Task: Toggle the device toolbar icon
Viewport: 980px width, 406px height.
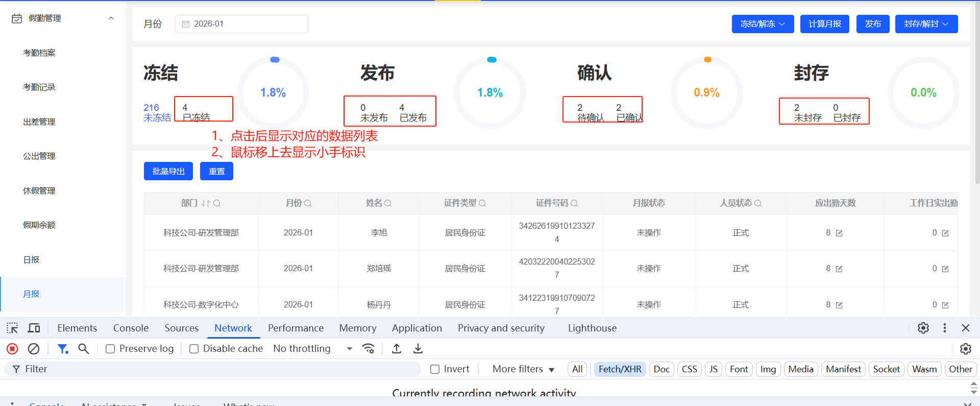Action: (x=34, y=328)
